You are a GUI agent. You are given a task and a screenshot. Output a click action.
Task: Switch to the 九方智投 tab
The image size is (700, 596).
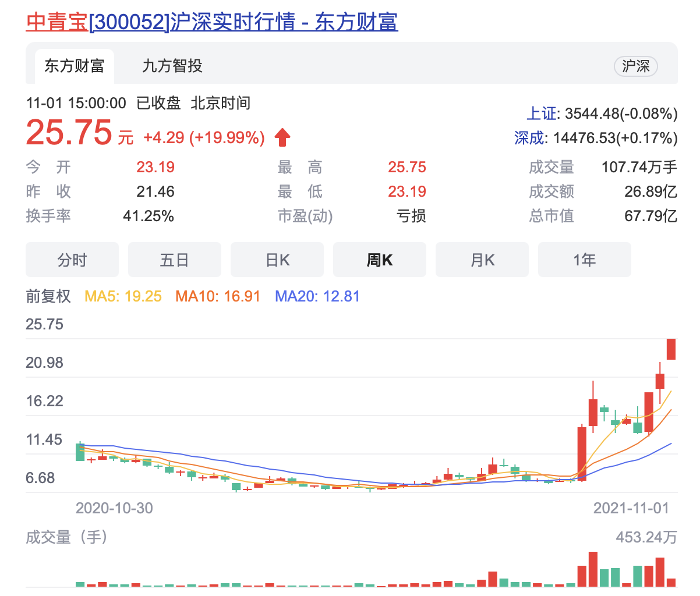coord(172,66)
